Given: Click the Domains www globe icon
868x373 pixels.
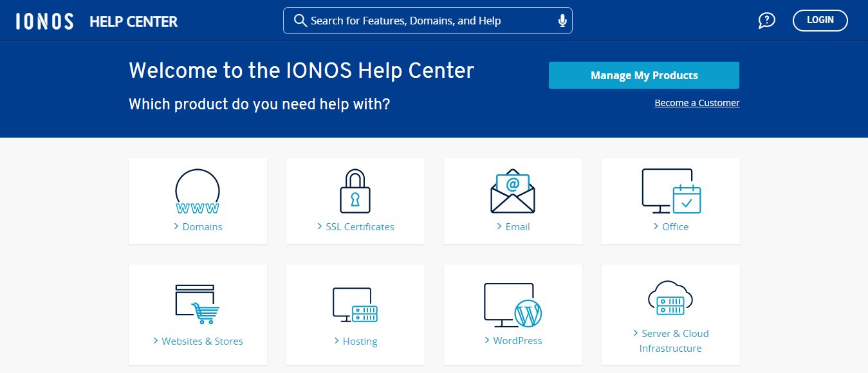Looking at the screenshot, I should 198,192.
